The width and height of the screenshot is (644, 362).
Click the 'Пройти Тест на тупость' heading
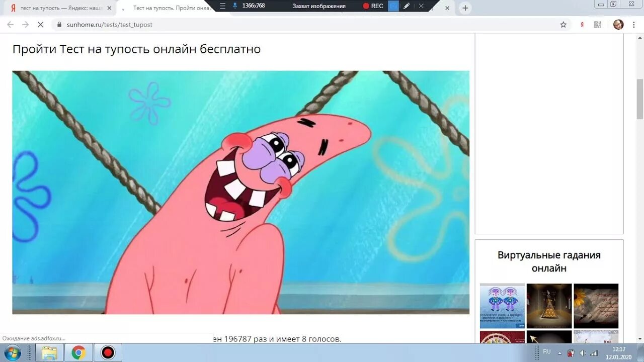coord(136,49)
